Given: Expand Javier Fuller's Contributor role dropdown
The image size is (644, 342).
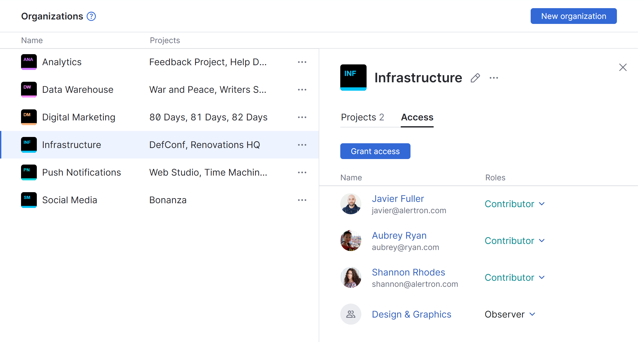Looking at the screenshot, I should click(515, 204).
